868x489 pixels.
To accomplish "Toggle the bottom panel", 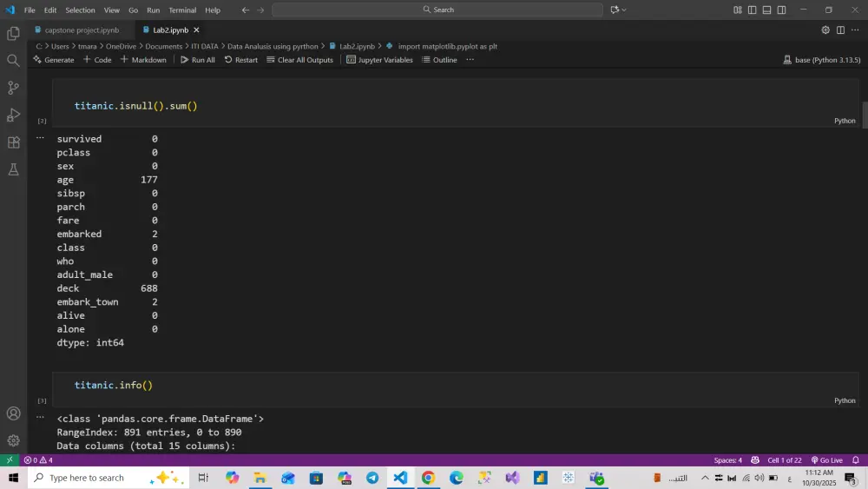I will click(x=766, y=10).
